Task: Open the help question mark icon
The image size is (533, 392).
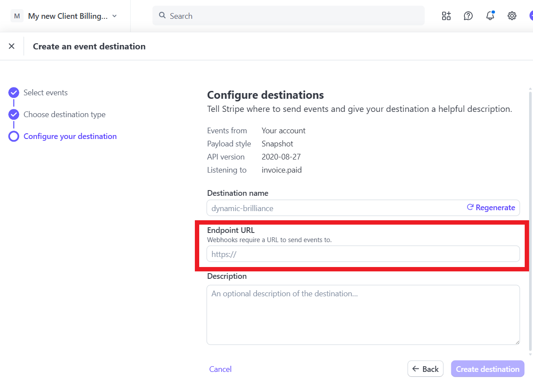Action: point(468,16)
